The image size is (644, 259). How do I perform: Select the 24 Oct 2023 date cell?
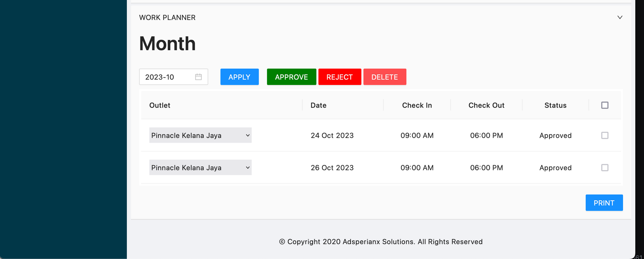(332, 136)
